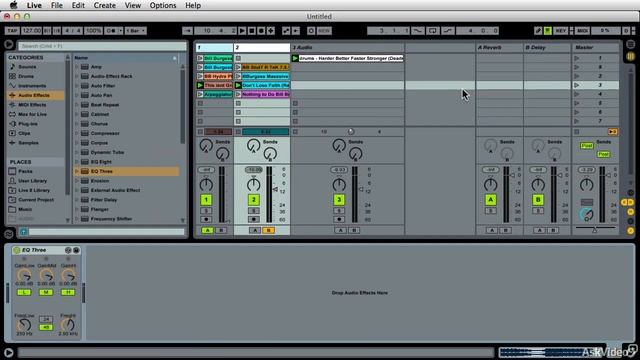Viewport: 640px width, 360px height.
Task: Expand the Compressor folder
Action: click(77, 133)
